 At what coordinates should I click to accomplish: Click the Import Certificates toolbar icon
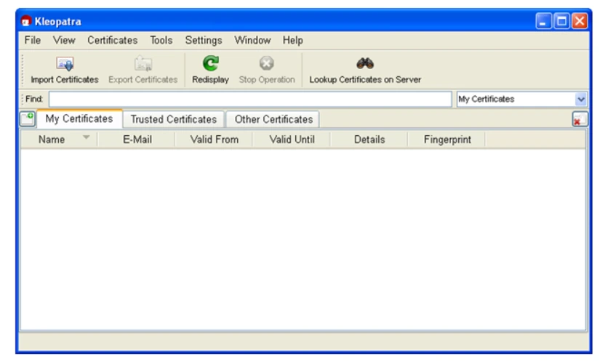(x=65, y=64)
